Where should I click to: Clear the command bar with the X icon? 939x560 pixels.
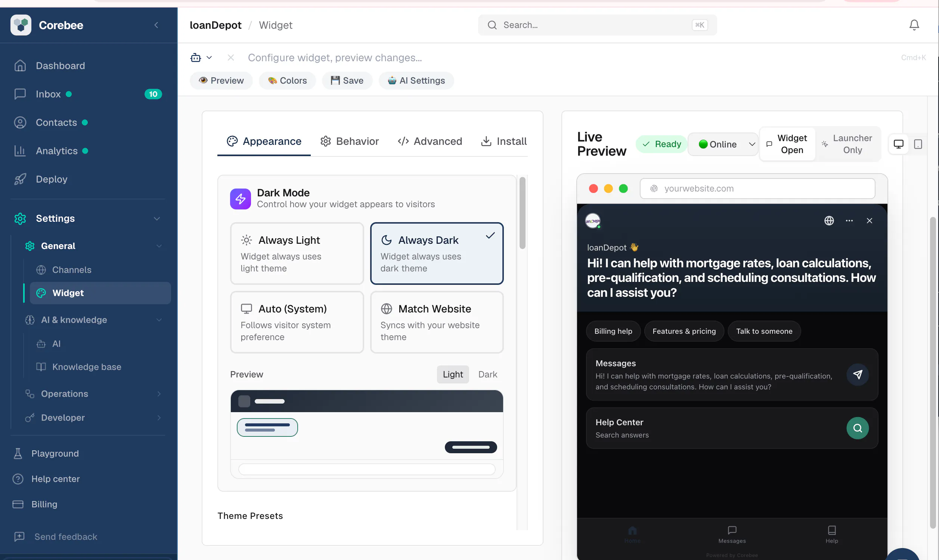[230, 57]
